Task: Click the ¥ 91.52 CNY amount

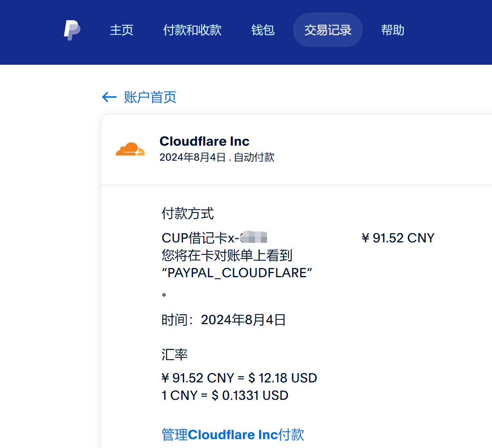Action: tap(398, 238)
